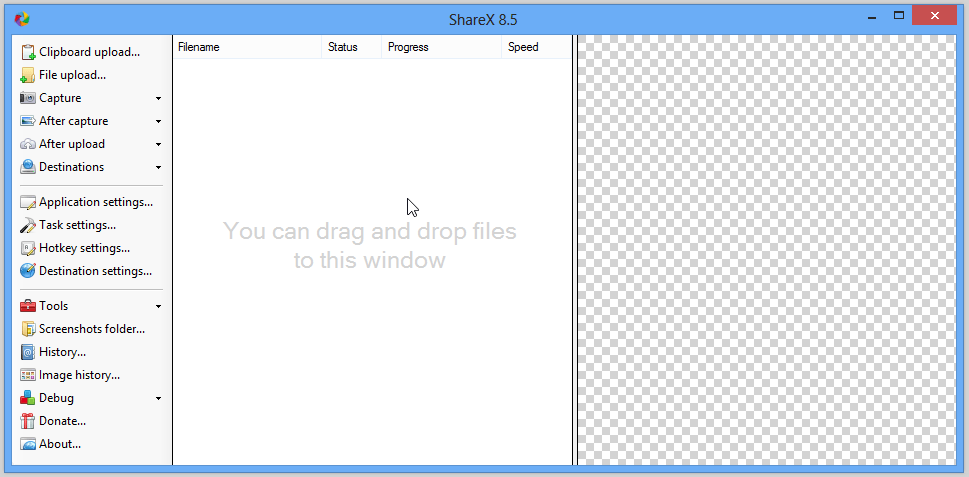
Task: Click the File upload folder icon
Action: (28, 75)
